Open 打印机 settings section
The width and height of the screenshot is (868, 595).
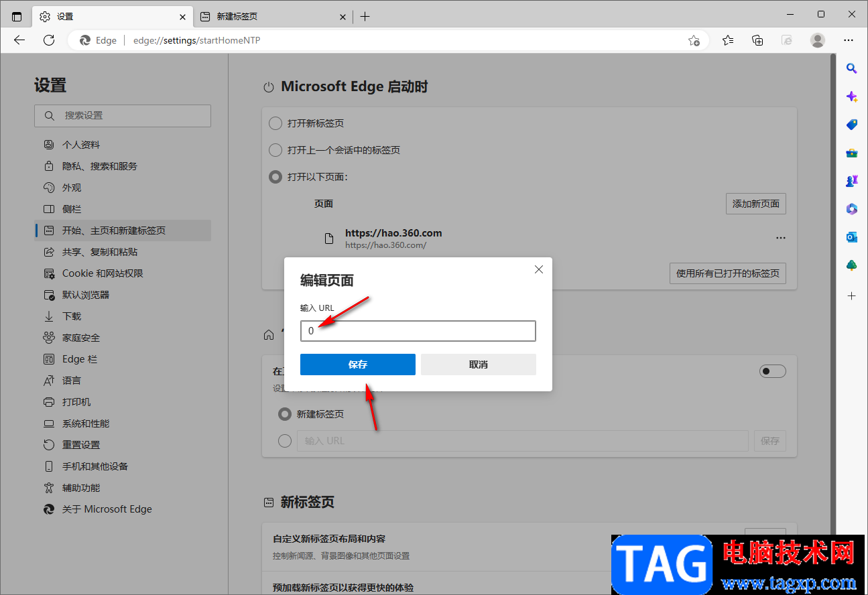(x=123, y=402)
